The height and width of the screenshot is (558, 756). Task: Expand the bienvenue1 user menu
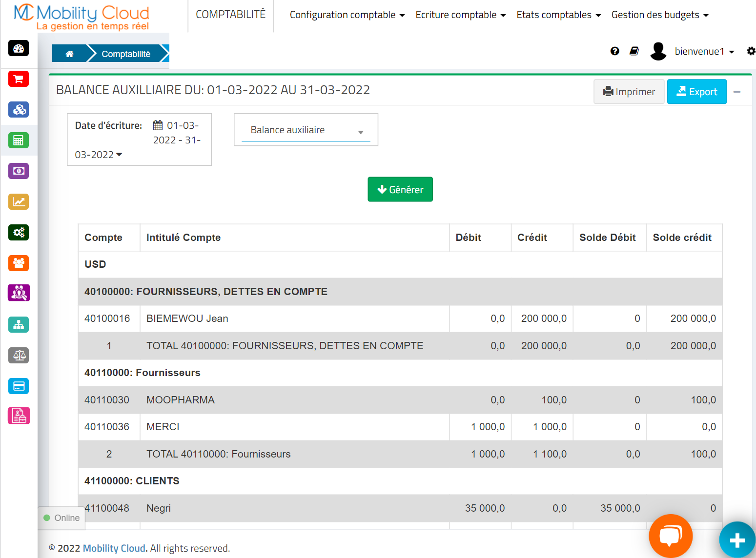point(704,52)
